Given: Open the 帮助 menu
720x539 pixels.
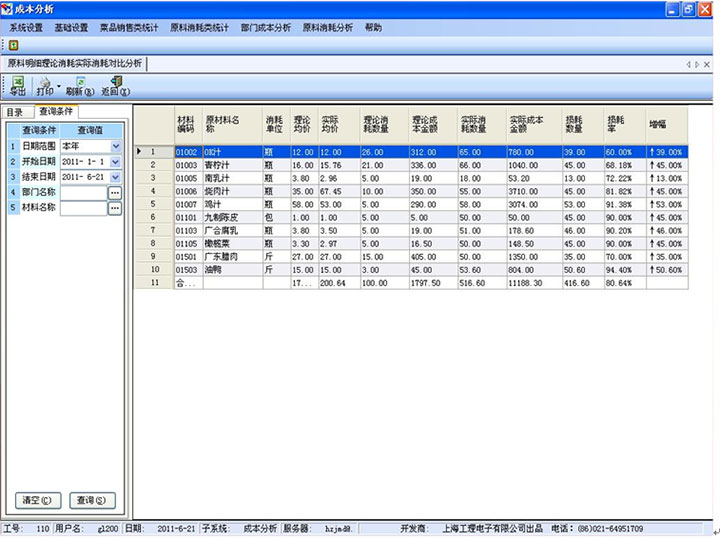Looking at the screenshot, I should (x=373, y=28).
